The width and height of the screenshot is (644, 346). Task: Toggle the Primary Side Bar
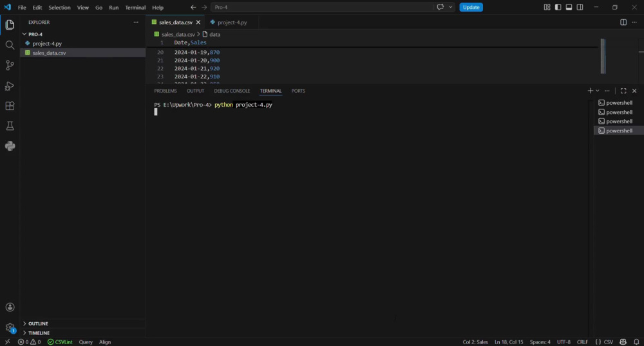tap(558, 7)
